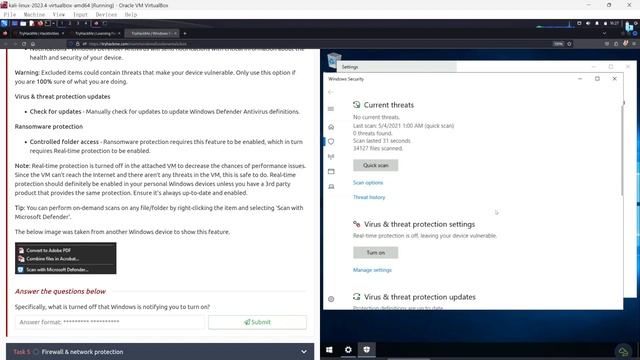
Task: Click the Virus & threat protection updates icon
Action: pyautogui.click(x=357, y=297)
